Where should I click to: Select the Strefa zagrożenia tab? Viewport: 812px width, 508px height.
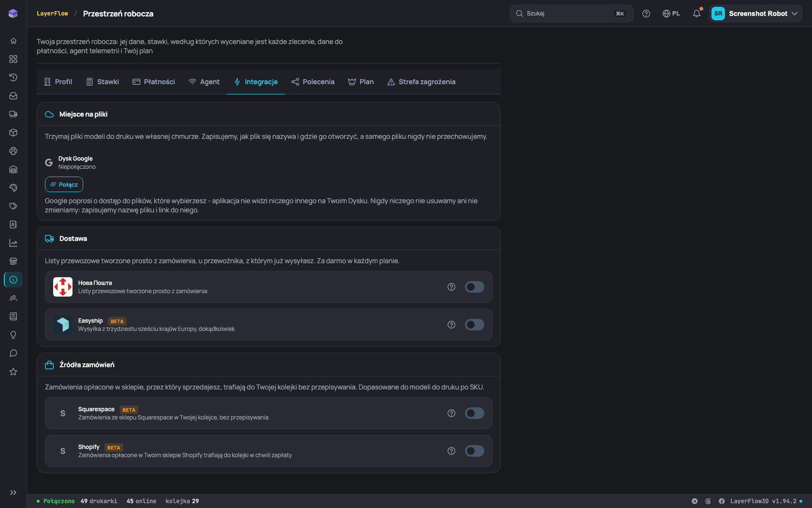click(x=421, y=82)
